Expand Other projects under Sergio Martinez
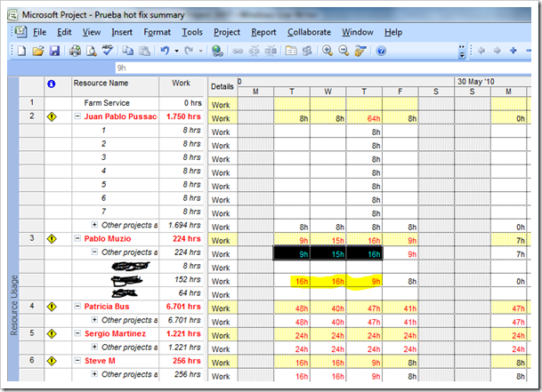 (94, 347)
